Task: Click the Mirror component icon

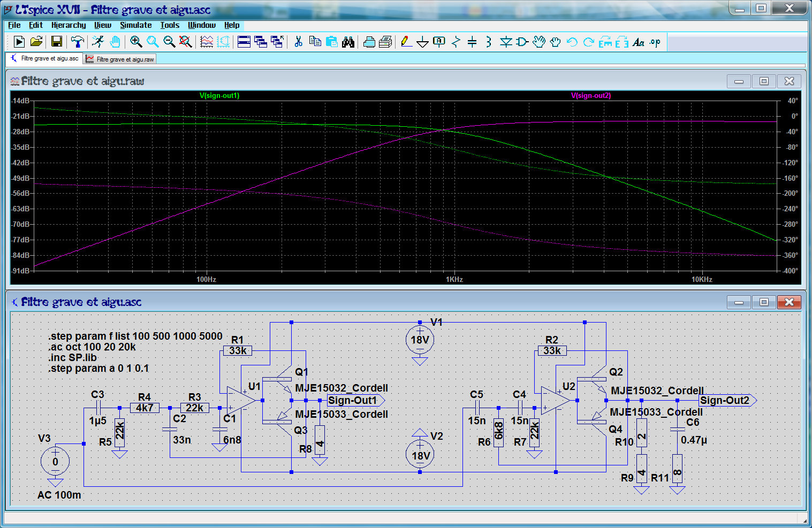Action: coord(622,42)
